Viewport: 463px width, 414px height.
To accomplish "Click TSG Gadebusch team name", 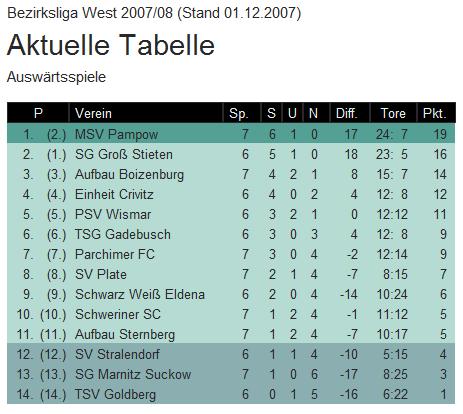I will click(123, 234).
